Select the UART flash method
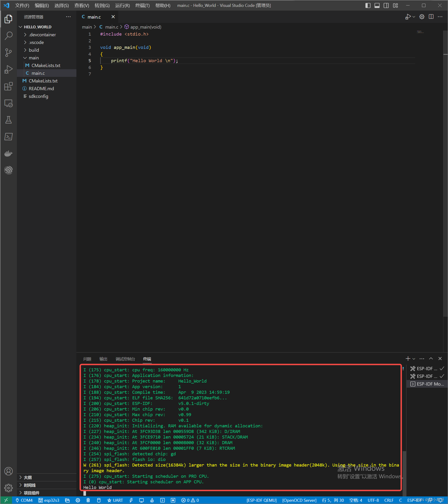The image size is (448, 504). [115, 500]
